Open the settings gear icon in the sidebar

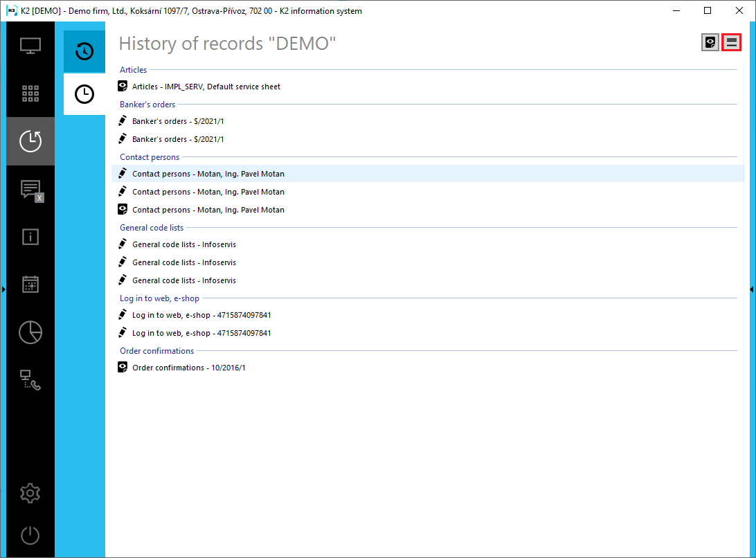pos(30,493)
